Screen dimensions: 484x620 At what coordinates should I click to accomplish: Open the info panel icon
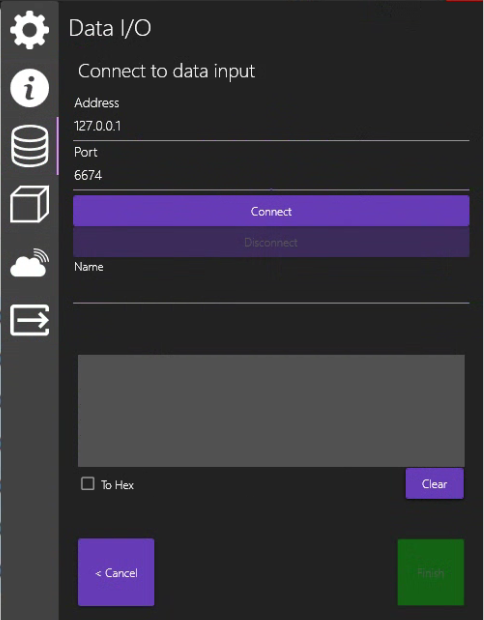(x=30, y=88)
